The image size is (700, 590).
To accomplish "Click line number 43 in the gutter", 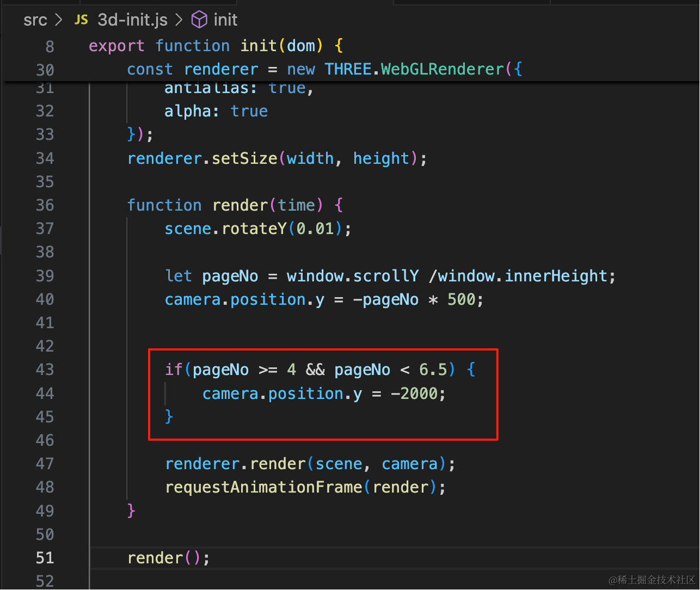I will [45, 370].
